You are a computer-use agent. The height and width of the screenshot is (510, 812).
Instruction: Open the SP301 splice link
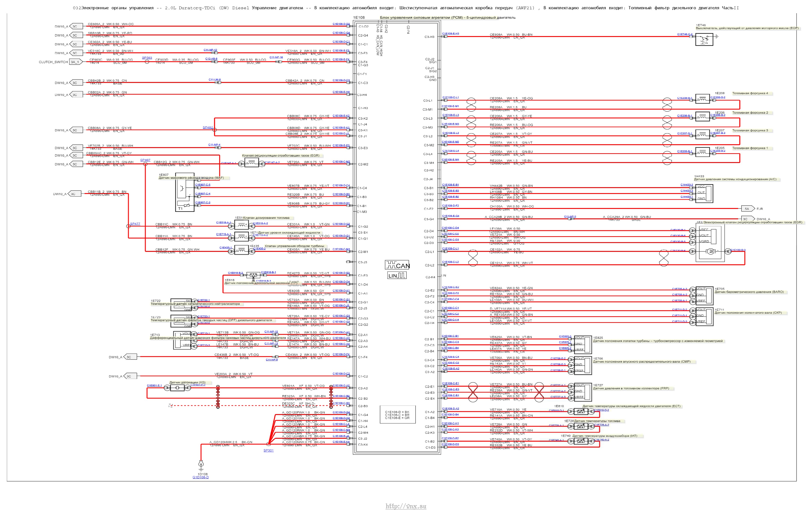pos(268,450)
